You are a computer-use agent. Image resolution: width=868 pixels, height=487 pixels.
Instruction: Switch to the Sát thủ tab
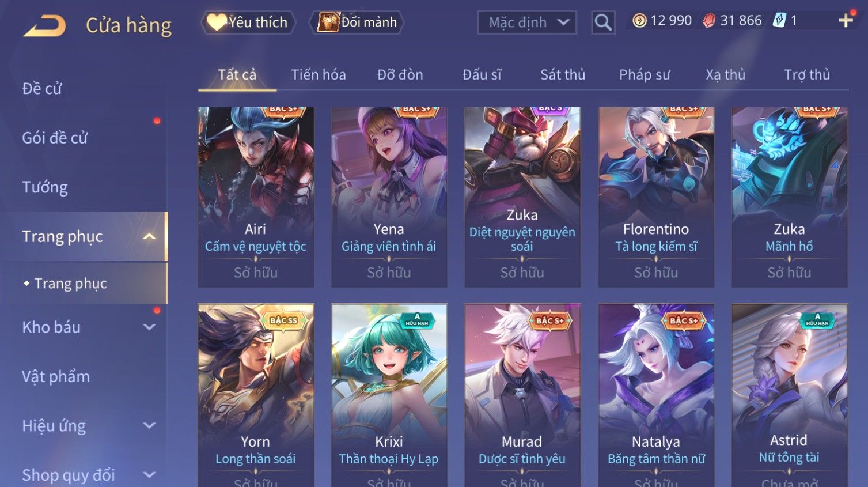(x=563, y=75)
